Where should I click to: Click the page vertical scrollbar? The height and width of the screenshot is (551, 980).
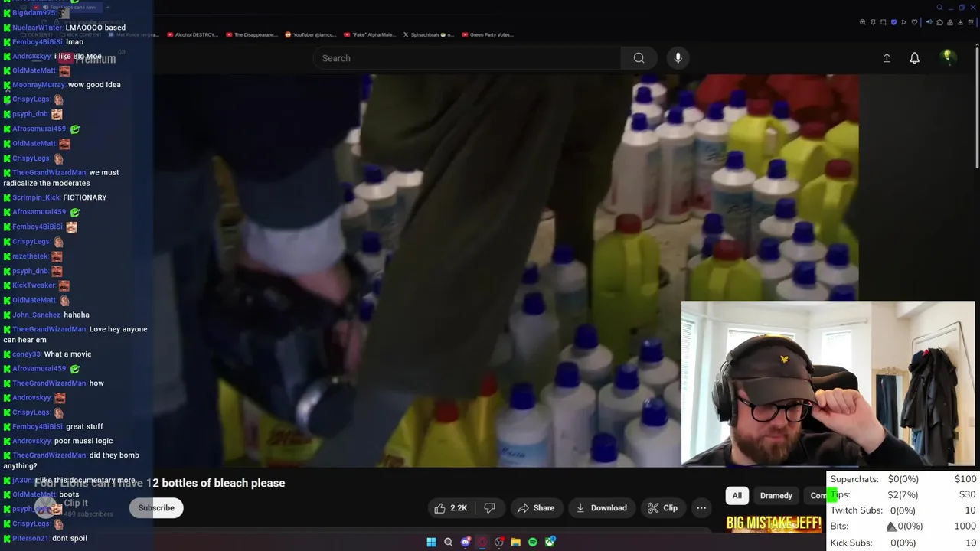(976, 107)
